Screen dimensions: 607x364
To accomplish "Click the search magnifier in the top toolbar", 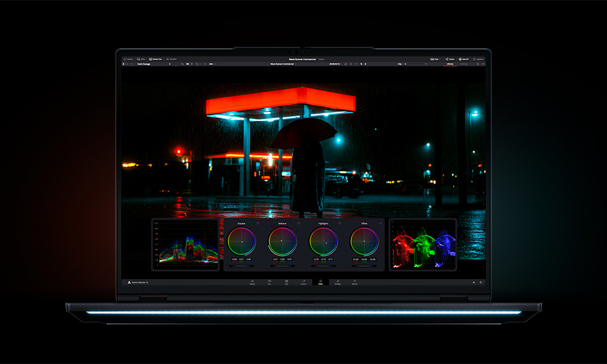I will coord(197,64).
